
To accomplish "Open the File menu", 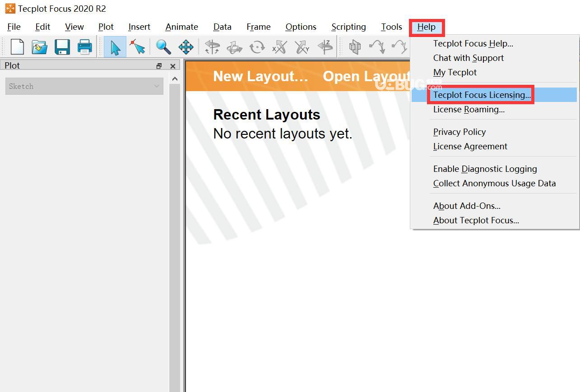I will point(14,27).
